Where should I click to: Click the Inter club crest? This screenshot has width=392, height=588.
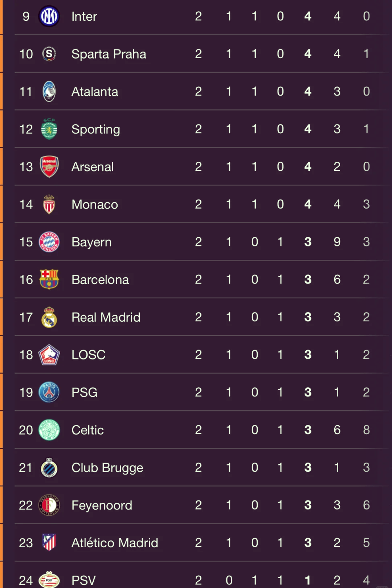click(x=49, y=16)
